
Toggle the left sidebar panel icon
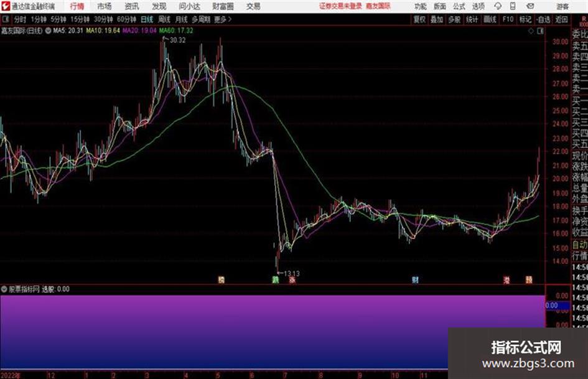tap(5, 19)
